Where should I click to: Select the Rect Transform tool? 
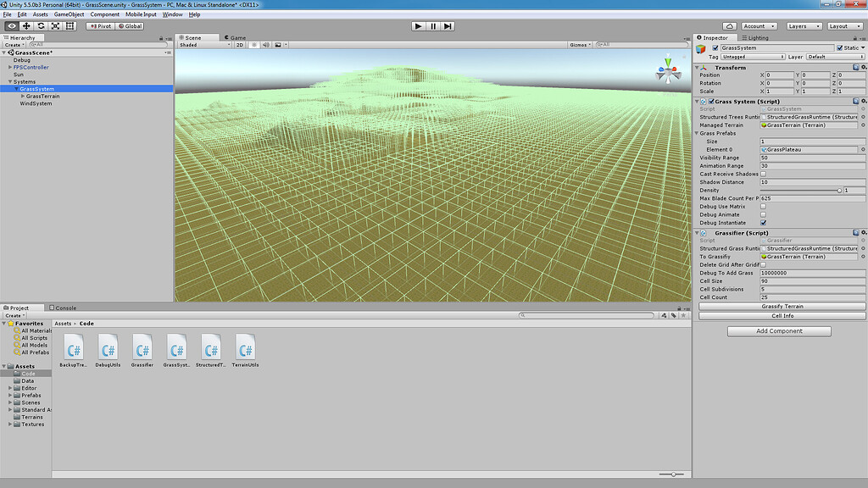pos(70,26)
